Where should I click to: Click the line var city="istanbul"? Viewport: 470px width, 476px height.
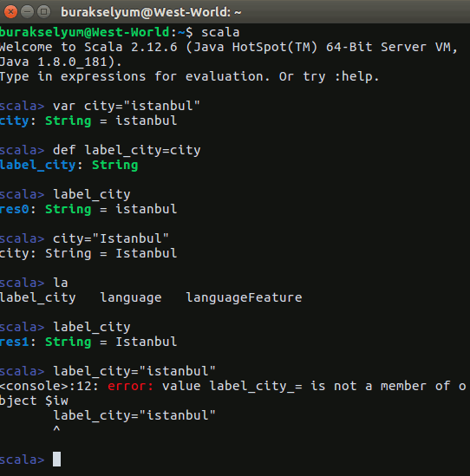tap(100, 107)
